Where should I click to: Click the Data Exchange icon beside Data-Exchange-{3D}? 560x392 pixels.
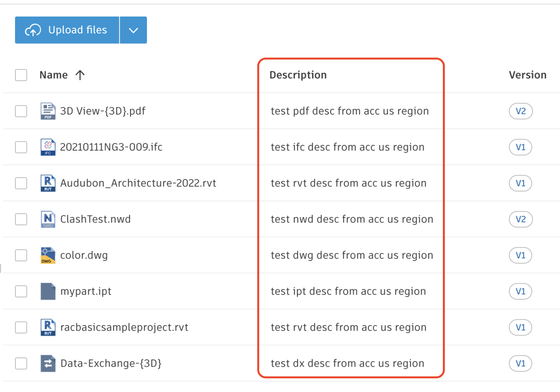48,364
